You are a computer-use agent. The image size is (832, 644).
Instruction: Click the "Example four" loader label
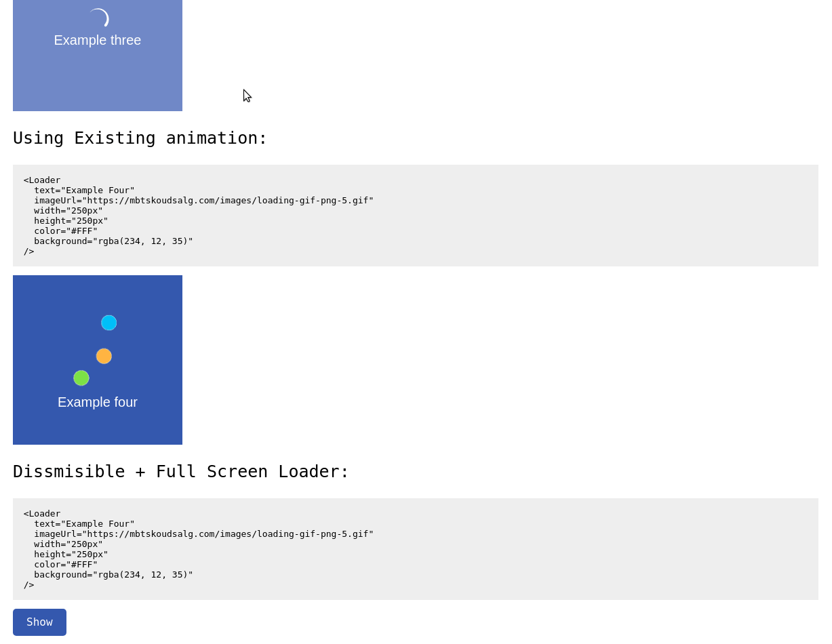[98, 402]
